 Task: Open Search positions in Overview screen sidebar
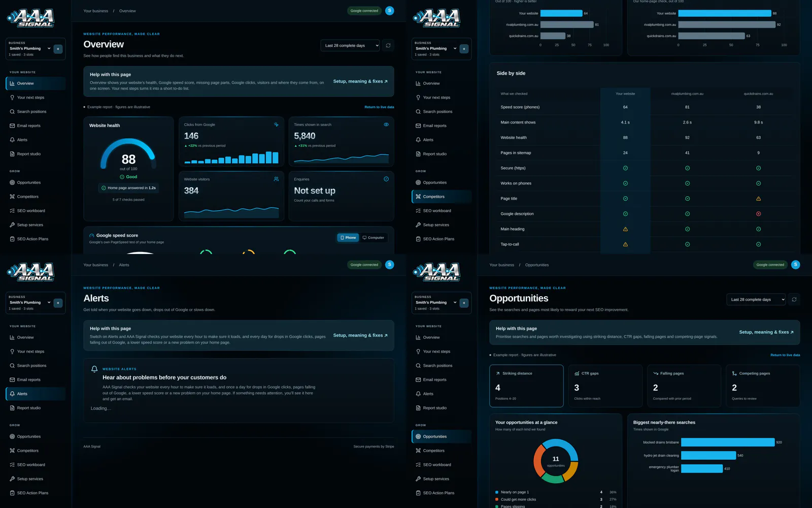pyautogui.click(x=36, y=112)
